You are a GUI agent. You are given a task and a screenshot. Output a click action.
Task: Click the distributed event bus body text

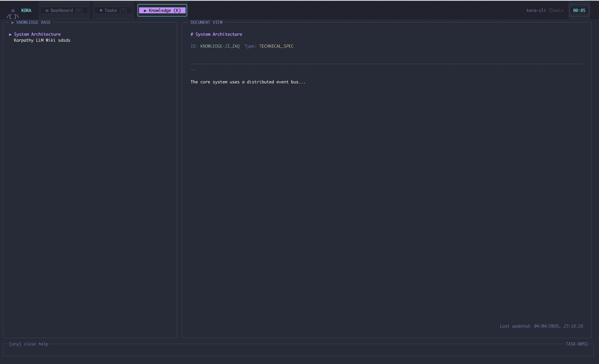pos(248,82)
